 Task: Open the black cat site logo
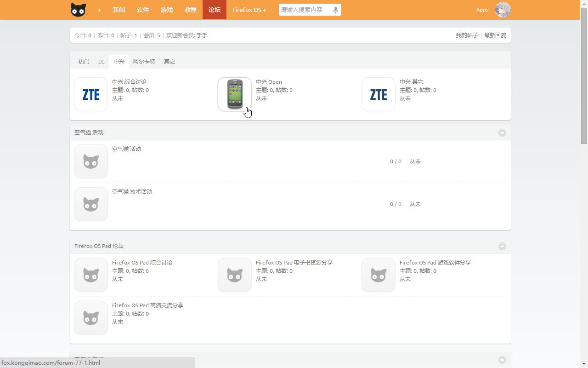pyautogui.click(x=78, y=10)
